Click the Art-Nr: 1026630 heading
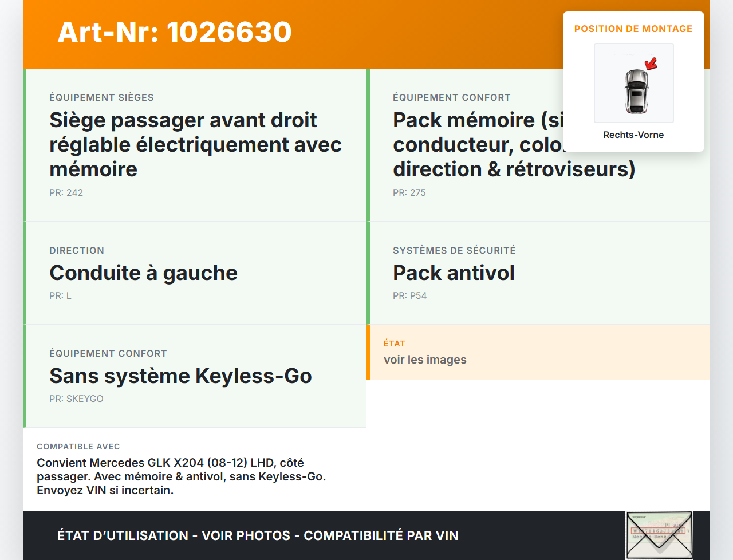Screen dimensions: 733x560 click(x=175, y=32)
